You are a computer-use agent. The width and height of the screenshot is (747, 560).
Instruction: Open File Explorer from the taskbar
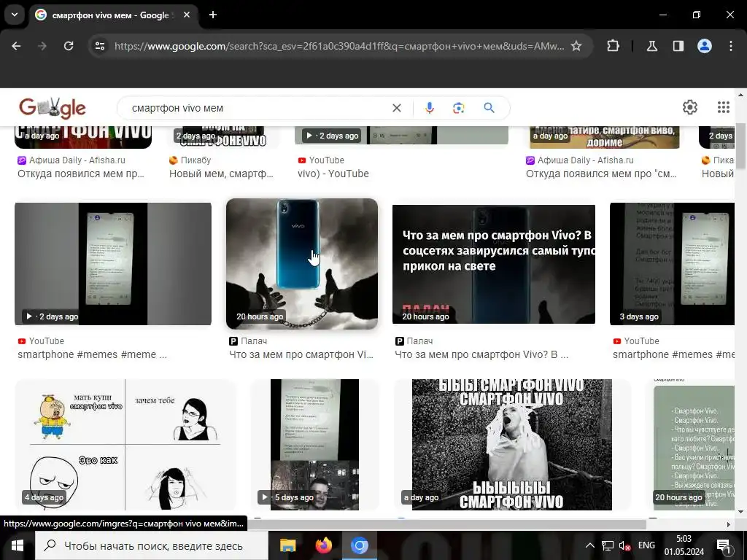(287, 545)
